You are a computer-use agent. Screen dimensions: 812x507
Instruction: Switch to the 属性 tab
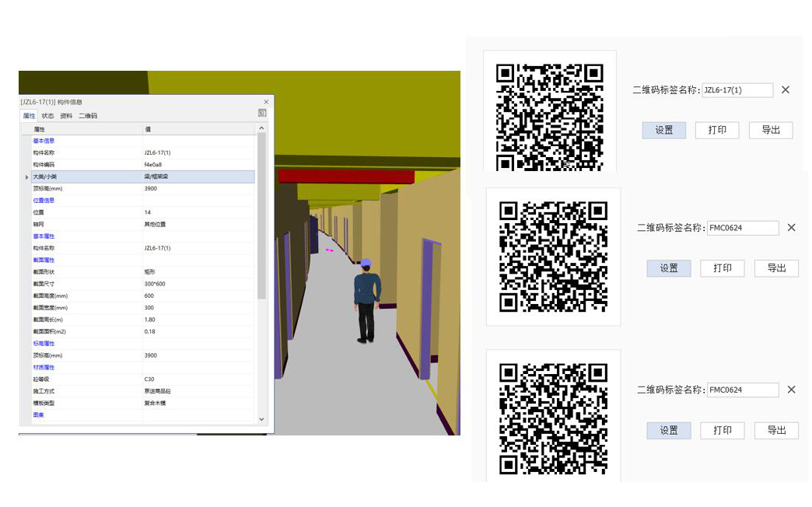tap(29, 116)
